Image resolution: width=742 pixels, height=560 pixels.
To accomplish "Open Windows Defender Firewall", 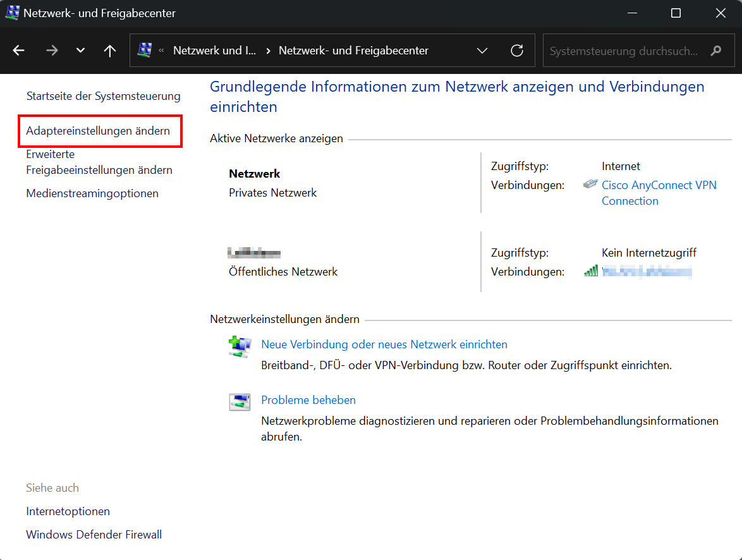I will pyautogui.click(x=94, y=534).
